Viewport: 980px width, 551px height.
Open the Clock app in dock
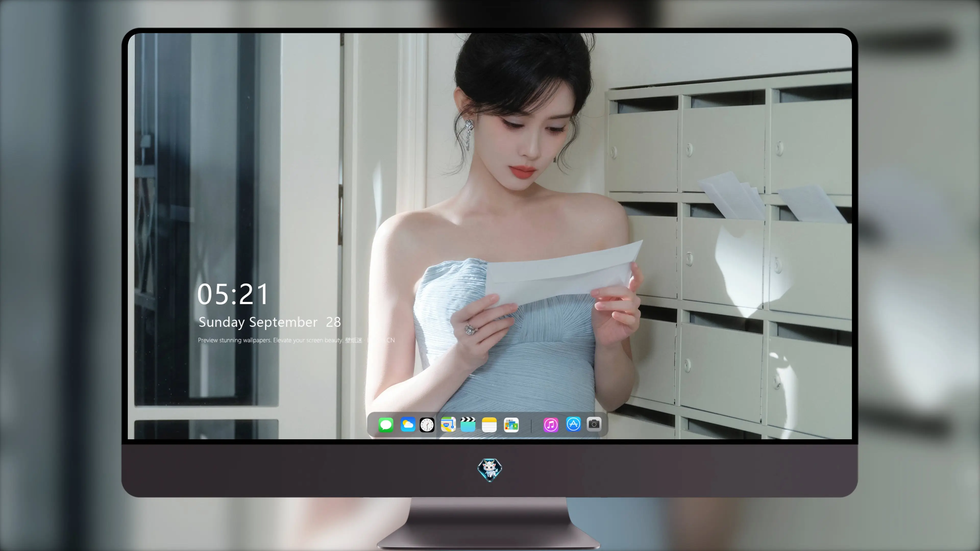tap(427, 425)
